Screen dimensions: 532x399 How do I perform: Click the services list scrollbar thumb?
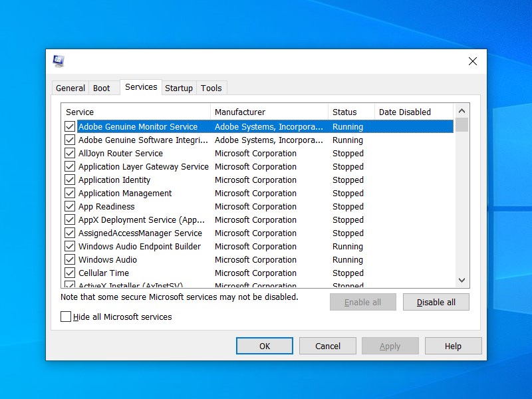(x=462, y=124)
